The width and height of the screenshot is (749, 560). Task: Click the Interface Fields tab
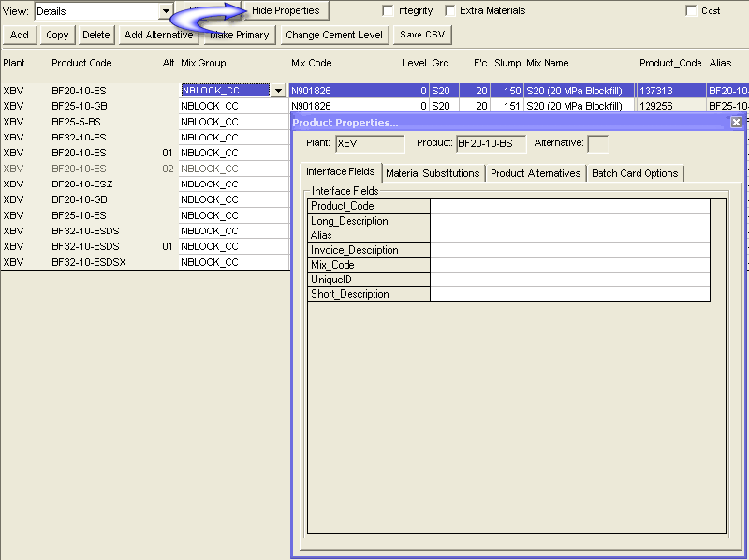(x=342, y=172)
